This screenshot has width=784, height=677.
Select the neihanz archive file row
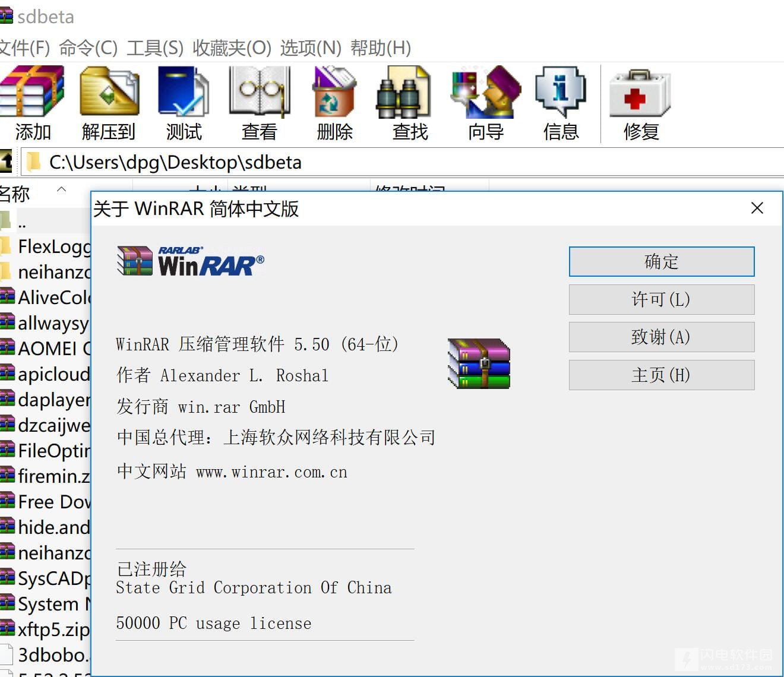tap(45, 552)
